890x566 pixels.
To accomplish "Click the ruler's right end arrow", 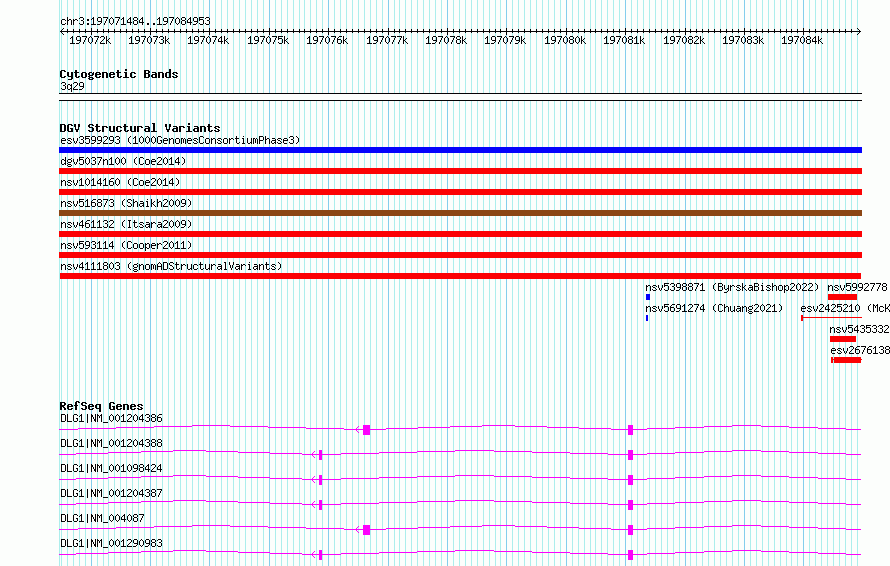I will pos(859,31).
